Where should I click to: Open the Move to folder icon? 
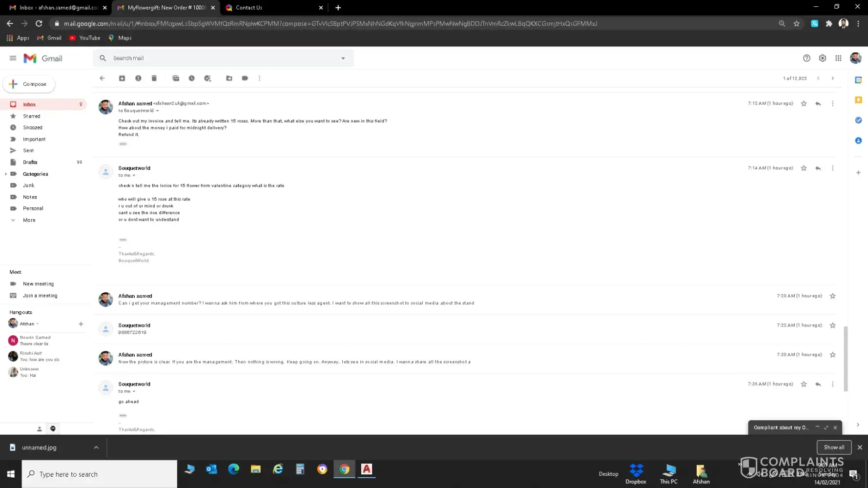229,78
